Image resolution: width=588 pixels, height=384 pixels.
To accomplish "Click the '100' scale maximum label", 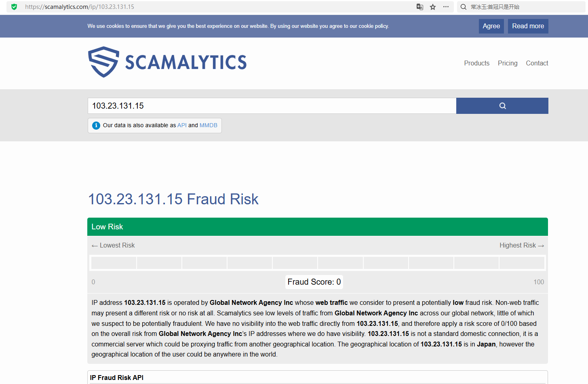I will [539, 282].
